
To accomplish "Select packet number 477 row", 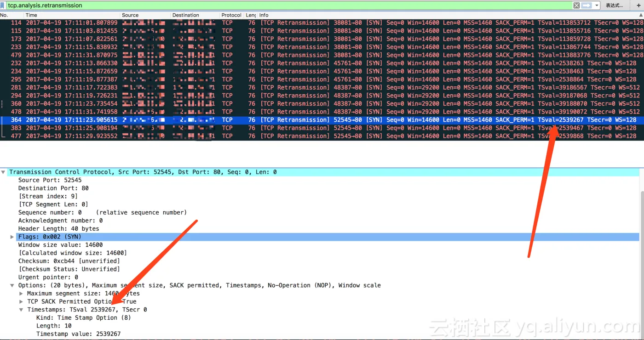I will tap(322, 136).
